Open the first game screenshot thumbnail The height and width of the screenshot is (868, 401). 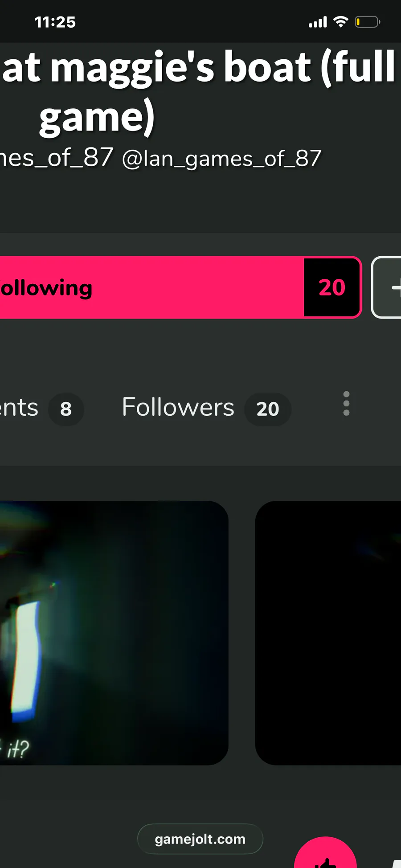tap(114, 633)
